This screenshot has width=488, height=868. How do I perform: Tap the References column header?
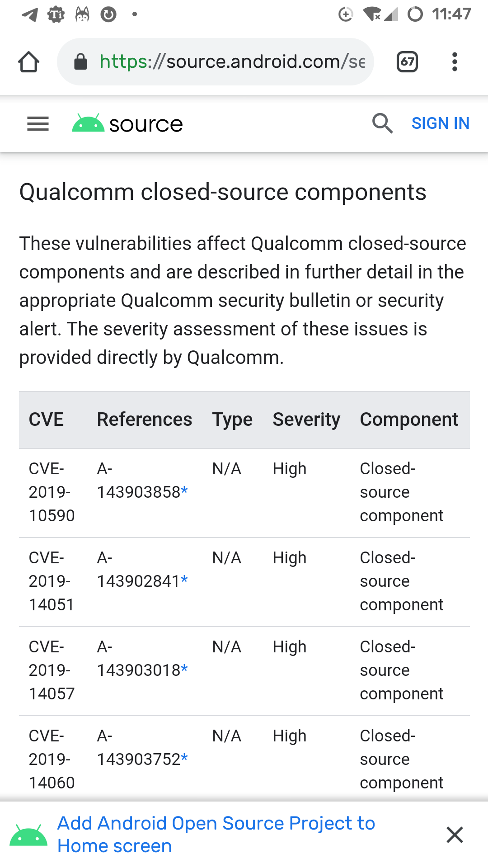145,420
